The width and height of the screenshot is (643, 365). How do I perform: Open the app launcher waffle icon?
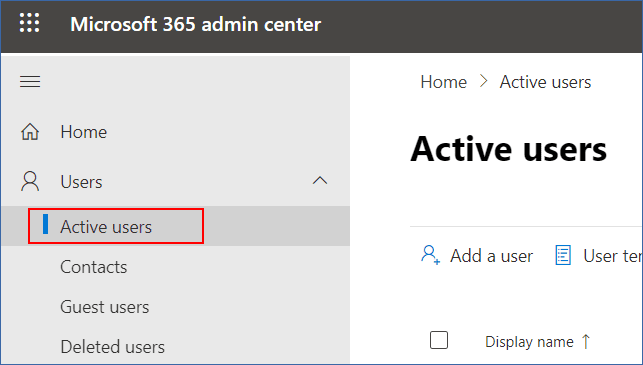tap(30, 23)
